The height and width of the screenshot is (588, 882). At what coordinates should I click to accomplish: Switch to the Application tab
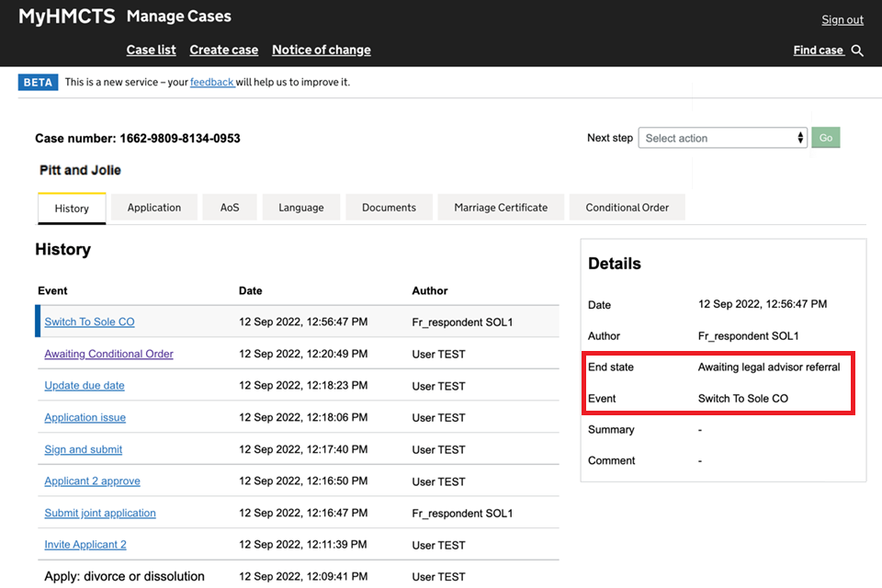point(154,208)
